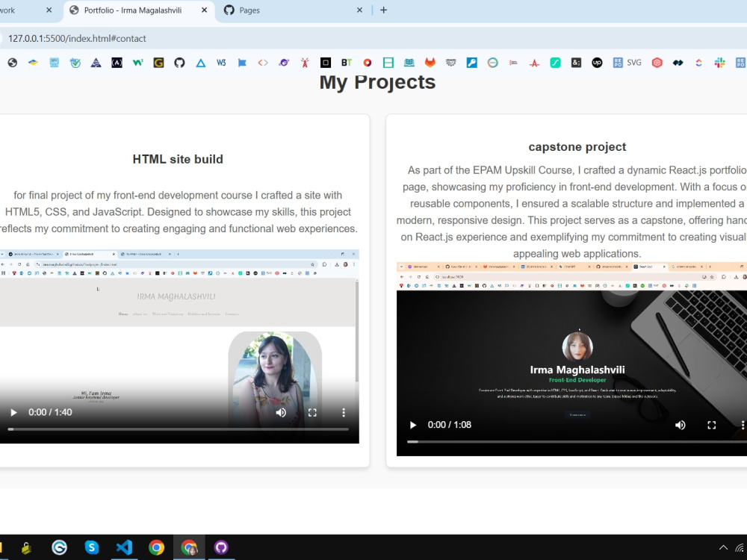Image resolution: width=747 pixels, height=560 pixels.
Task: Fullscreen the capstone project video
Action: tap(712, 425)
